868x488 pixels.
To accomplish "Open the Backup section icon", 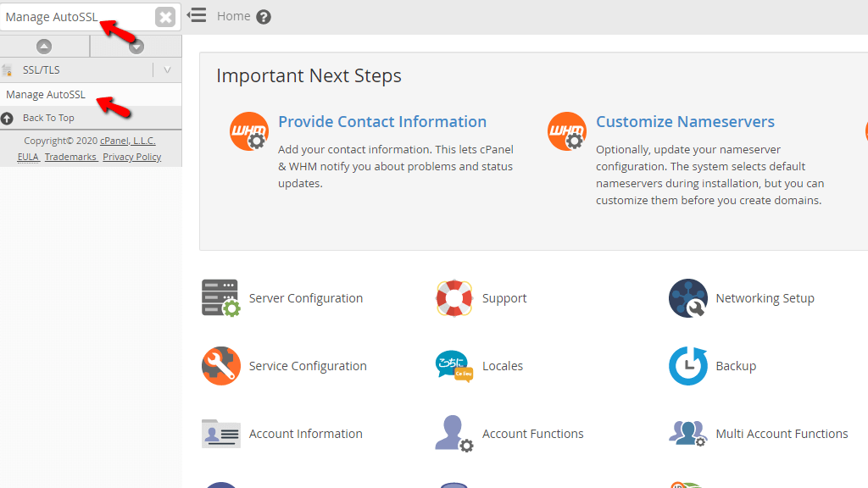I will pos(687,366).
